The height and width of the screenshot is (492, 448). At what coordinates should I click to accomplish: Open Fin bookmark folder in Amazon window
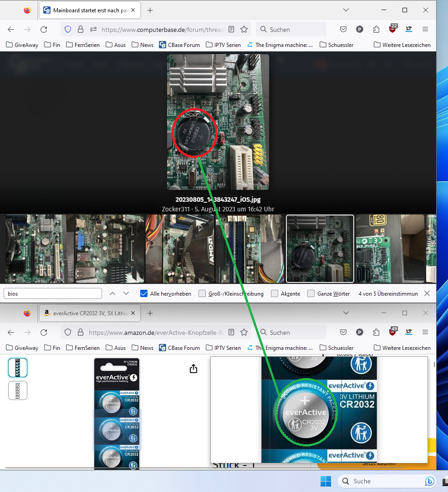coord(52,348)
